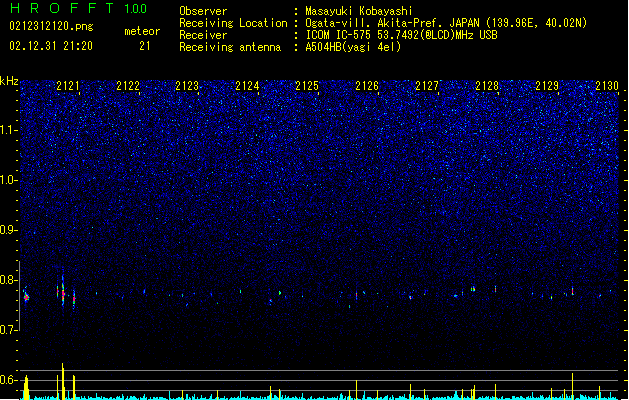Click the 2123 time marker
Screen dimensions: 629x400
pyautogui.click(x=187, y=86)
